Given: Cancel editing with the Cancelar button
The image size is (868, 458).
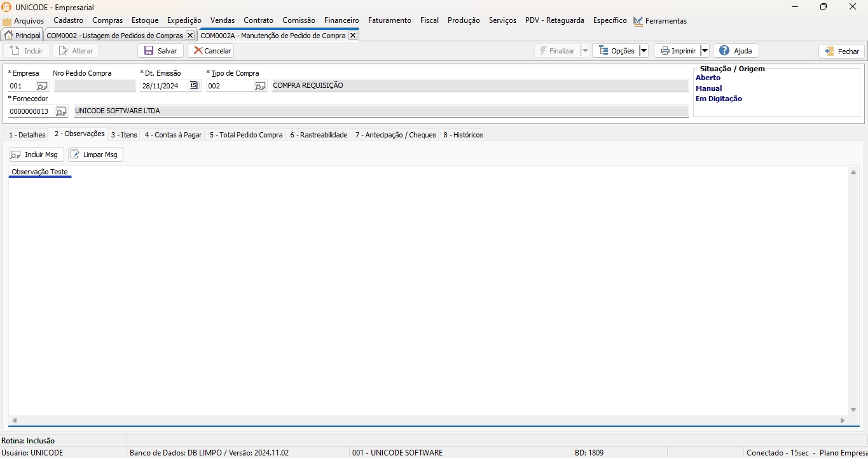Looking at the screenshot, I should (x=211, y=51).
